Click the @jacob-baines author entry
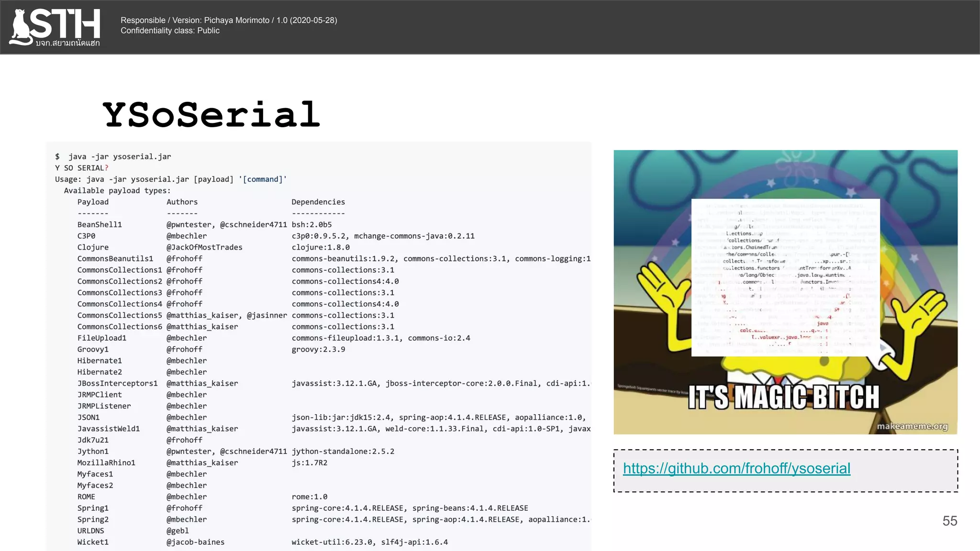 pyautogui.click(x=195, y=542)
